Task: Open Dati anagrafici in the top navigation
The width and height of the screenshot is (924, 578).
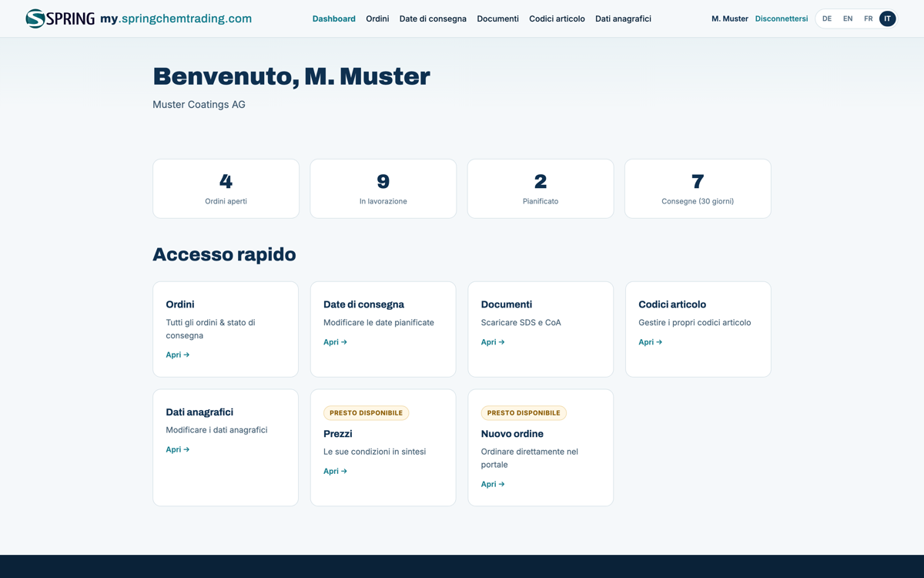Action: click(x=623, y=18)
